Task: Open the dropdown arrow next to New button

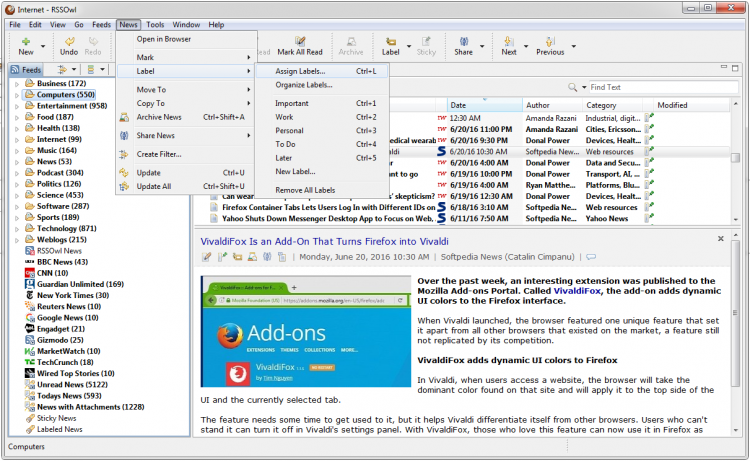Action: [43, 46]
